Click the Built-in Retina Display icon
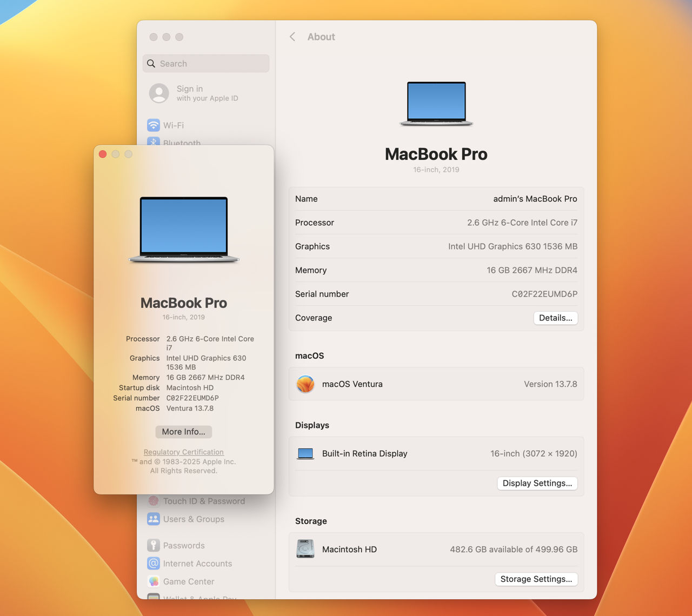 (305, 454)
